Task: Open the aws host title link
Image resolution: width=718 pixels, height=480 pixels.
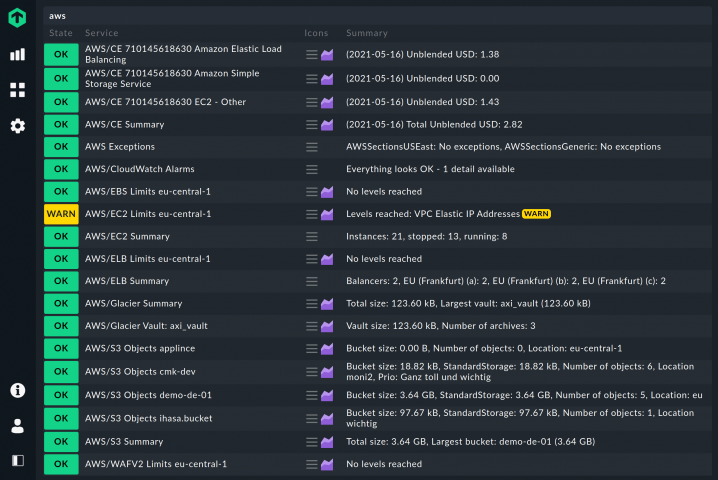Action: coord(57,16)
